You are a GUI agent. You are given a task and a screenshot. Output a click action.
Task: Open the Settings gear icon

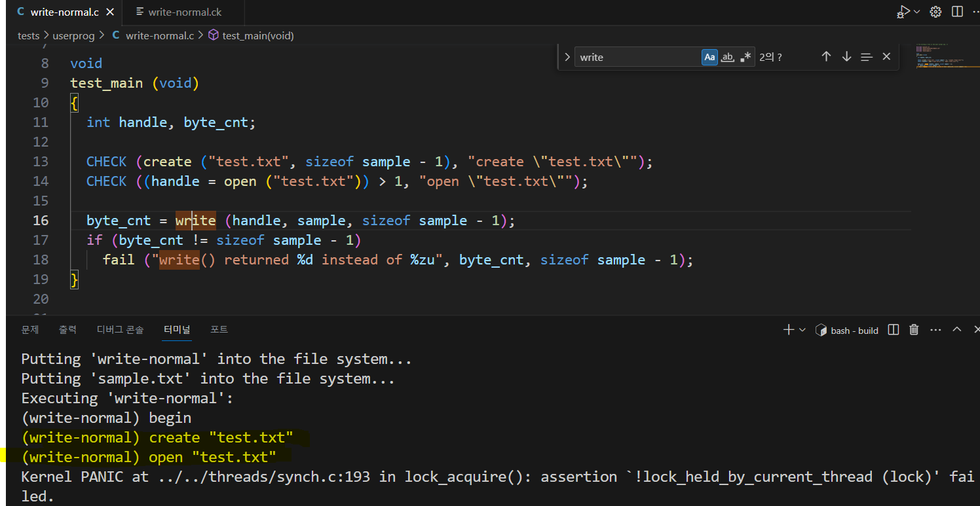pos(935,11)
